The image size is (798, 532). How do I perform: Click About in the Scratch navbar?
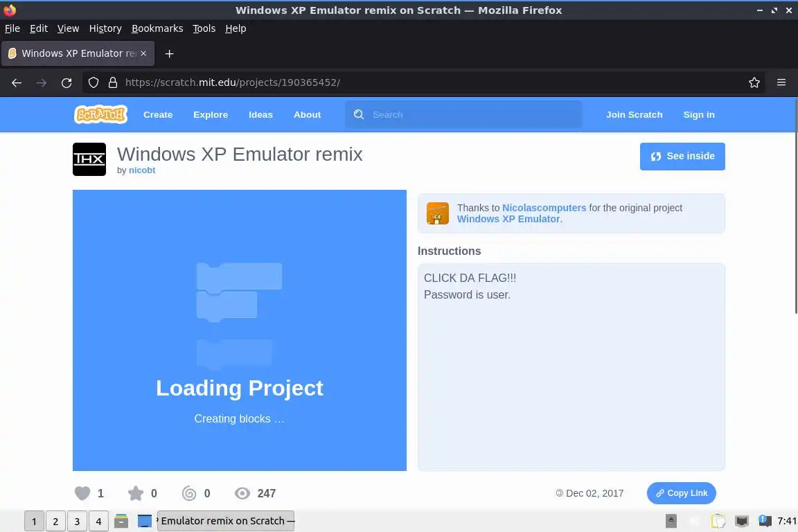[307, 114]
